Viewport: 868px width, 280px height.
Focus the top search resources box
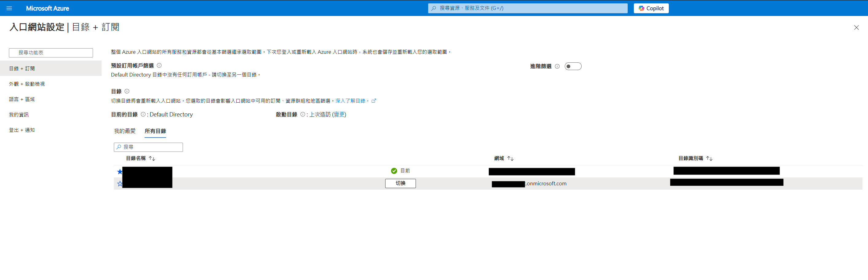tap(528, 8)
